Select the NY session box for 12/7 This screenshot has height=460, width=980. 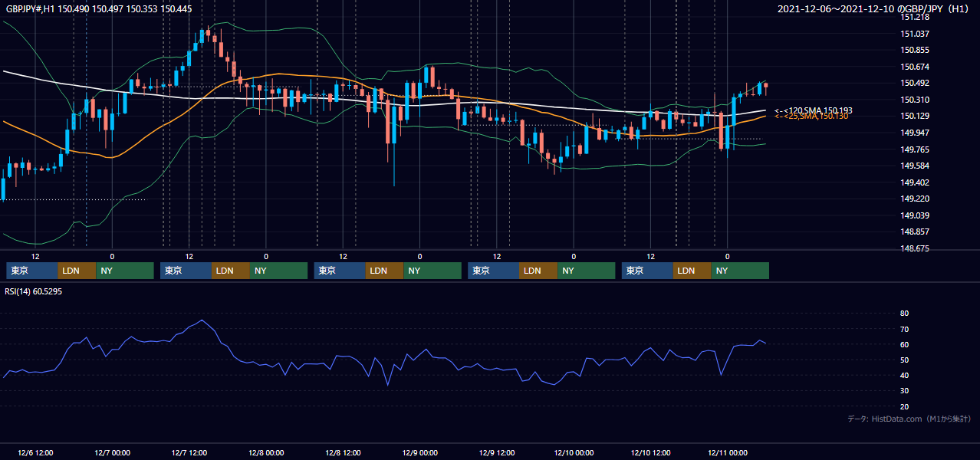point(278,271)
